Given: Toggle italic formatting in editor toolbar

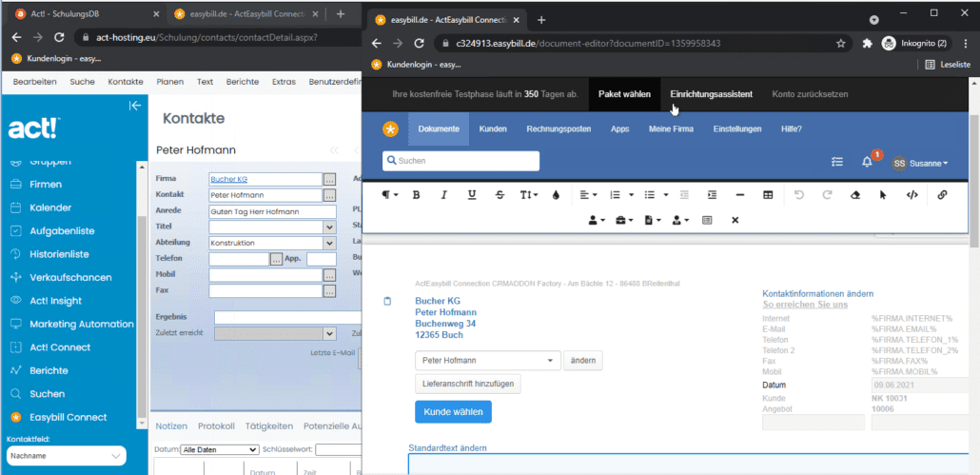Looking at the screenshot, I should (x=443, y=195).
